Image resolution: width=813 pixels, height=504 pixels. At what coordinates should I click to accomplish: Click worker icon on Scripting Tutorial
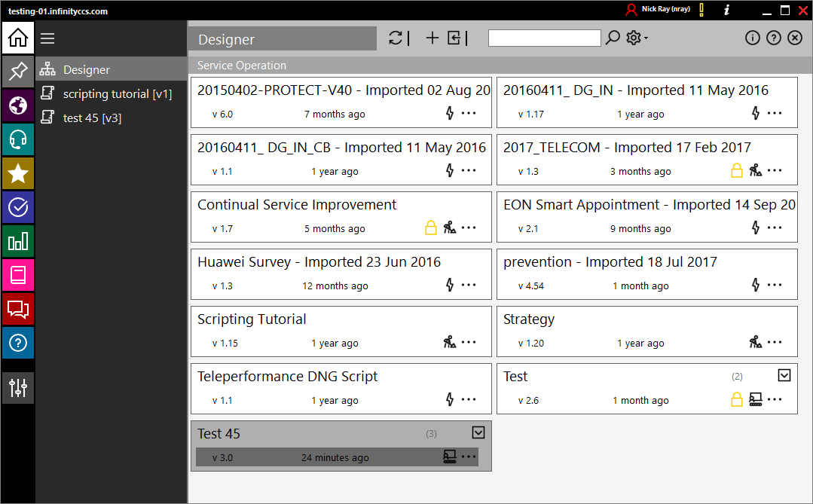[x=450, y=342]
